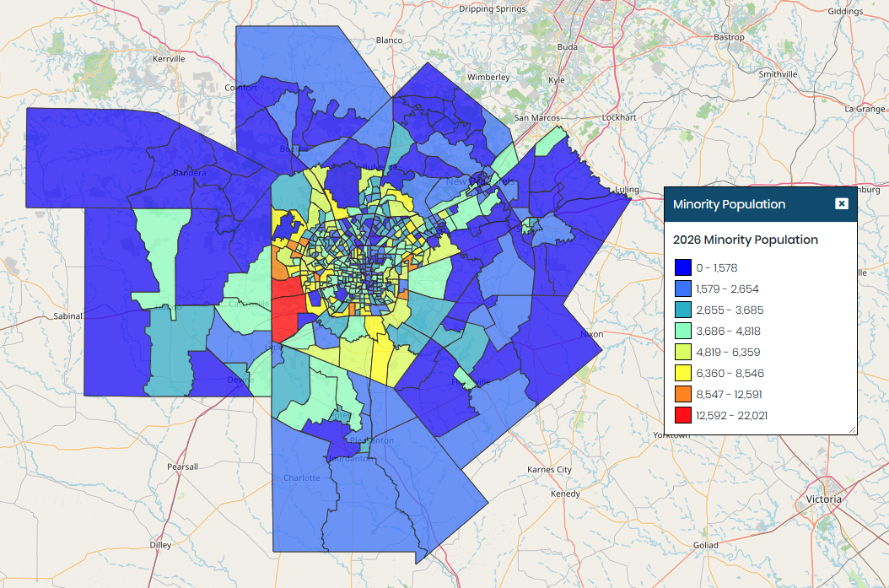
Task: Click the Lockhart label on map
Action: [619, 117]
